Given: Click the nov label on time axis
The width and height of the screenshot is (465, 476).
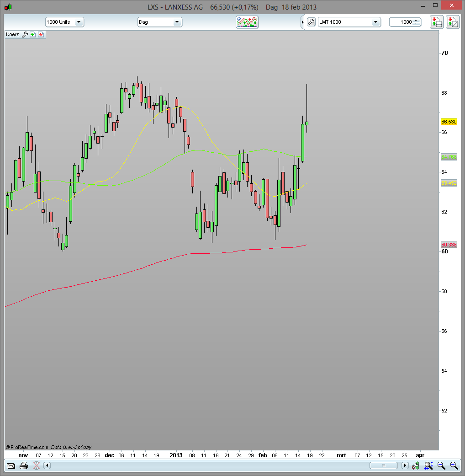Looking at the screenshot, I should (x=23, y=455).
